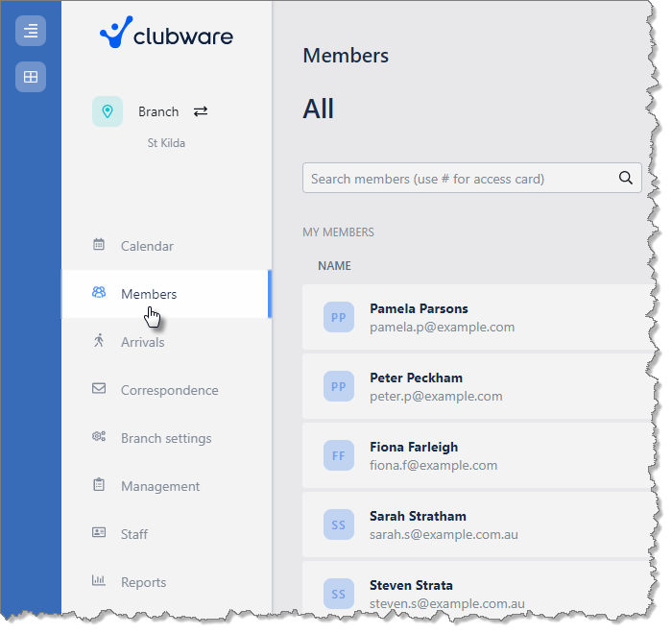
Task: Open Peter Peckham member name
Action: pos(416,378)
